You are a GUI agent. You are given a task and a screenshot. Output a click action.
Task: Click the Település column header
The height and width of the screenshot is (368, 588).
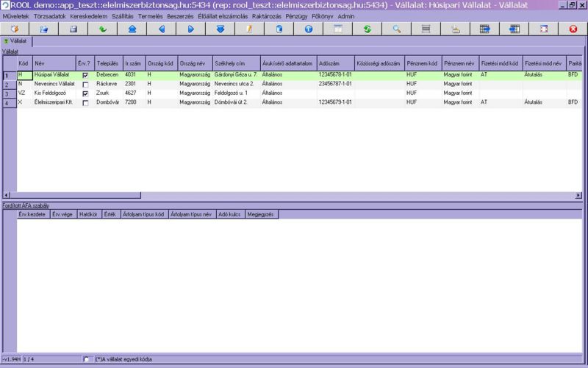108,63
